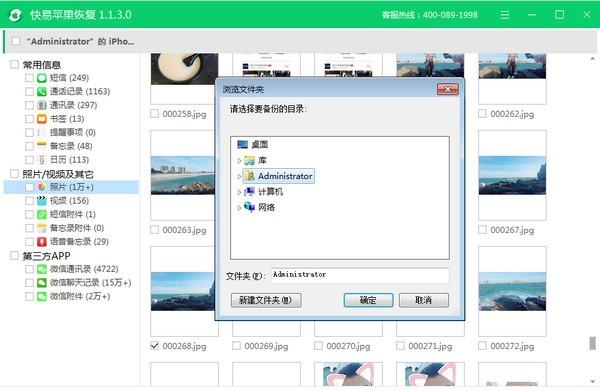This screenshot has width=600, height=390.
Task: Open the 000272.jpg waves thumbnail
Action: 512,291
